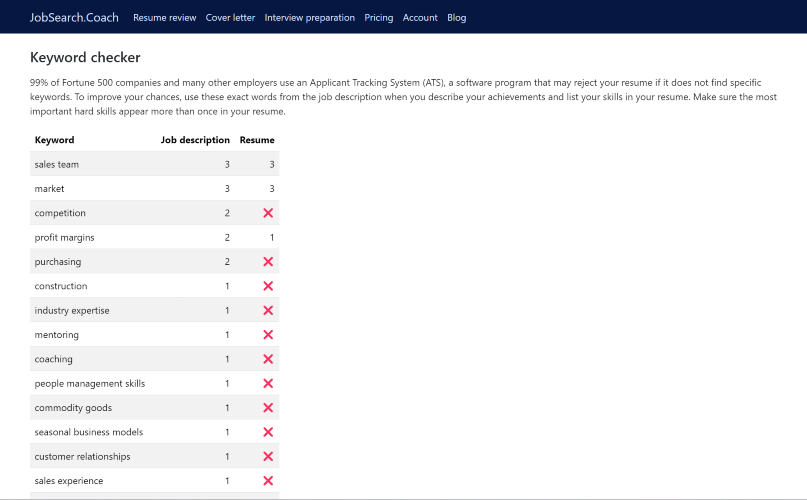This screenshot has height=500, width=807.
Task: Click the Resume column header
Action: (x=257, y=140)
